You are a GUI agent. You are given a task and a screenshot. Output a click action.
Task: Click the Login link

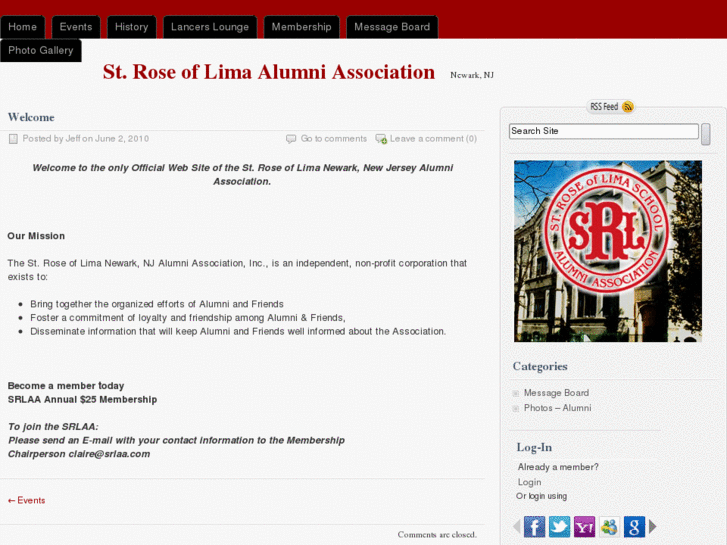click(x=529, y=482)
